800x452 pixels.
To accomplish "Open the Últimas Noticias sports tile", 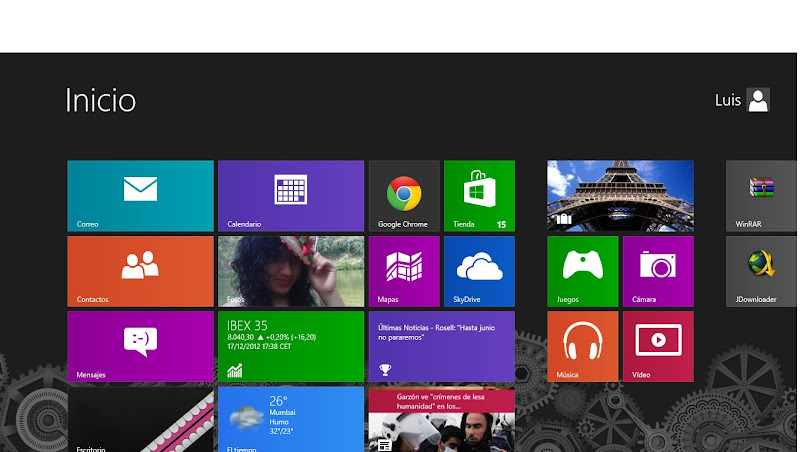I will tap(442, 346).
